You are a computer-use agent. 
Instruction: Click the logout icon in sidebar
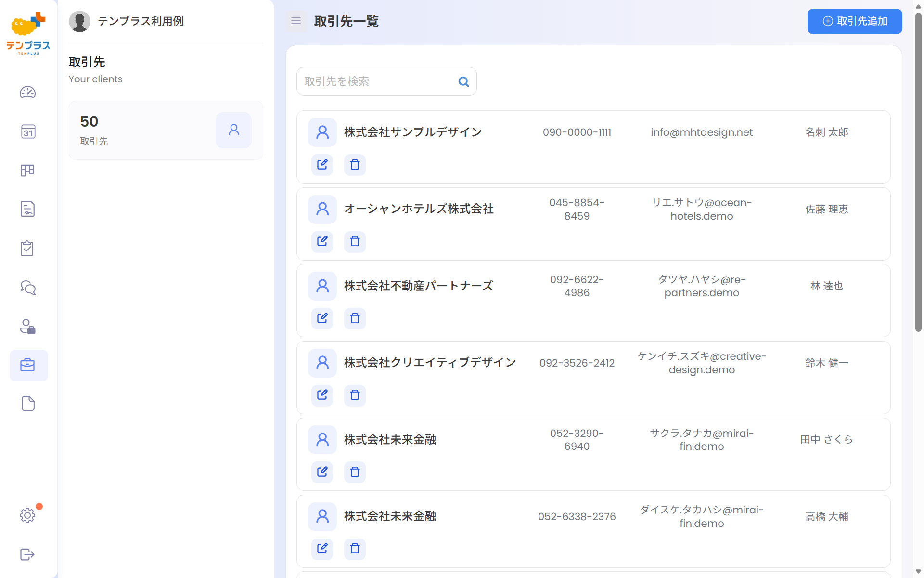pos(28,554)
